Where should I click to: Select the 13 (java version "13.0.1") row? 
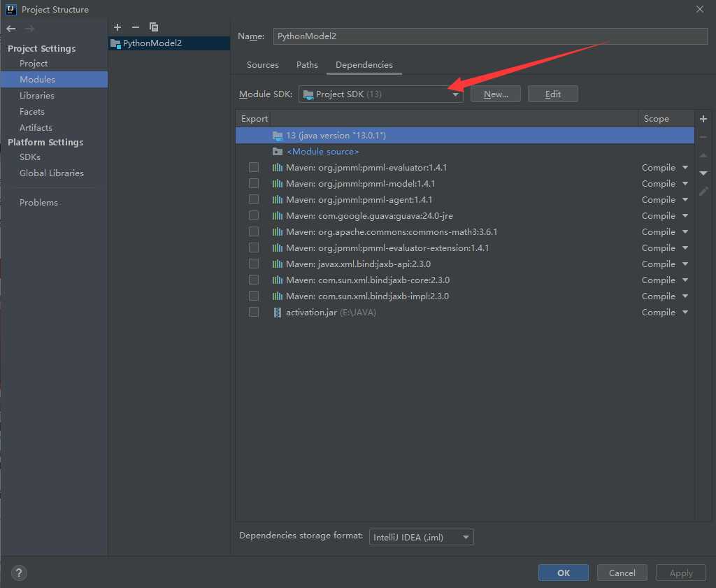[465, 136]
